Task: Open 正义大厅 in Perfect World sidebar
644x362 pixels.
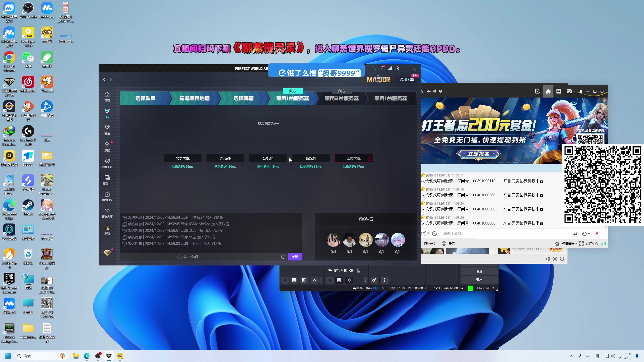Action: pyautogui.click(x=107, y=213)
